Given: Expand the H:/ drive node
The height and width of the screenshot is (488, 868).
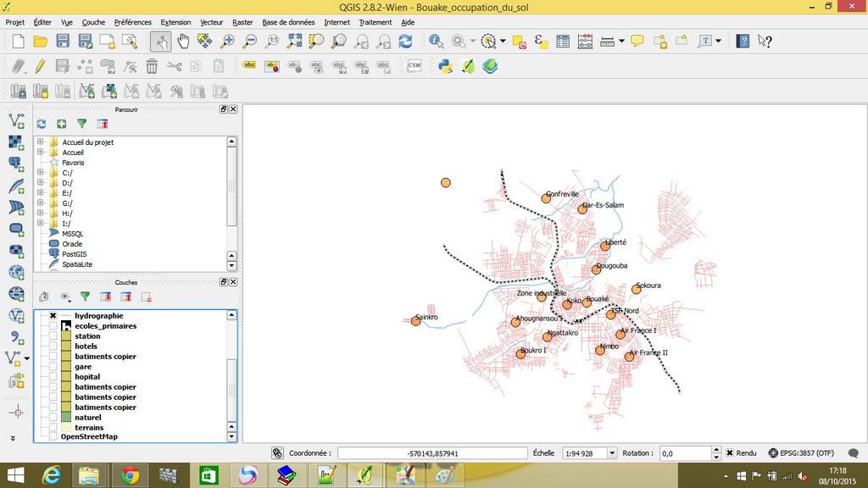Looking at the screenshot, I should click(40, 213).
